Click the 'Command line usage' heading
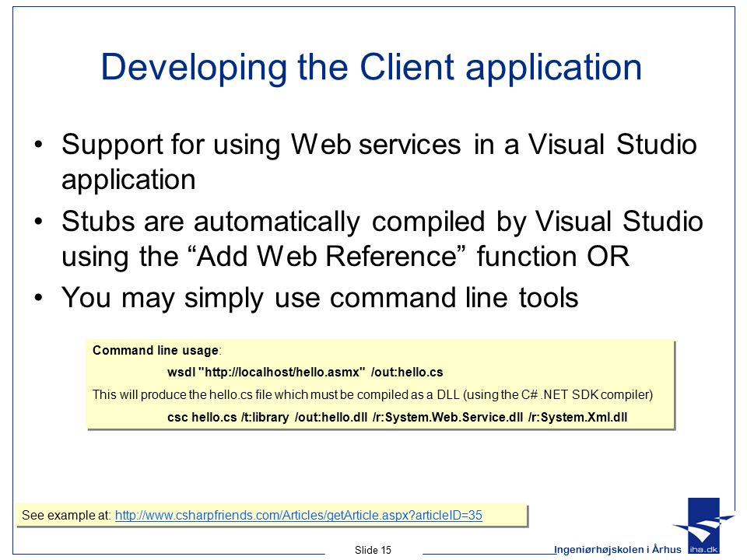 pyautogui.click(x=156, y=351)
